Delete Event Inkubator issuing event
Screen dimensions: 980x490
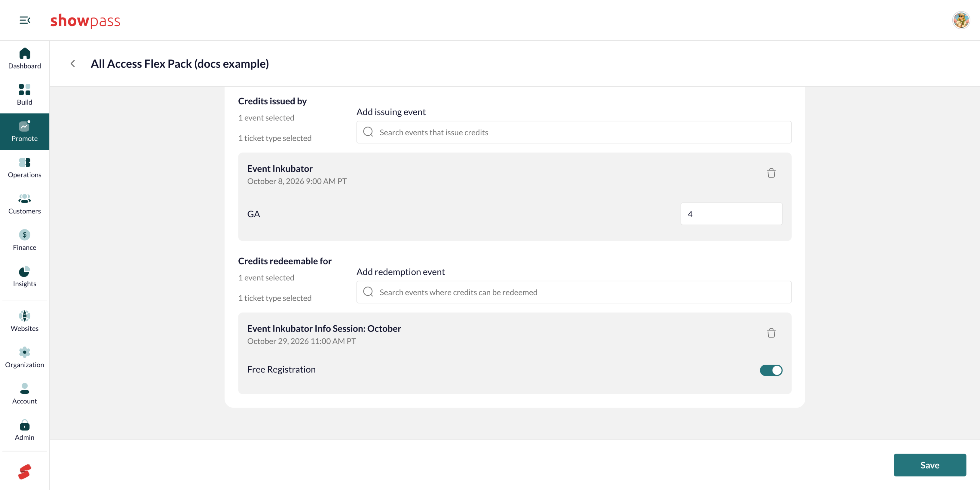[771, 173]
